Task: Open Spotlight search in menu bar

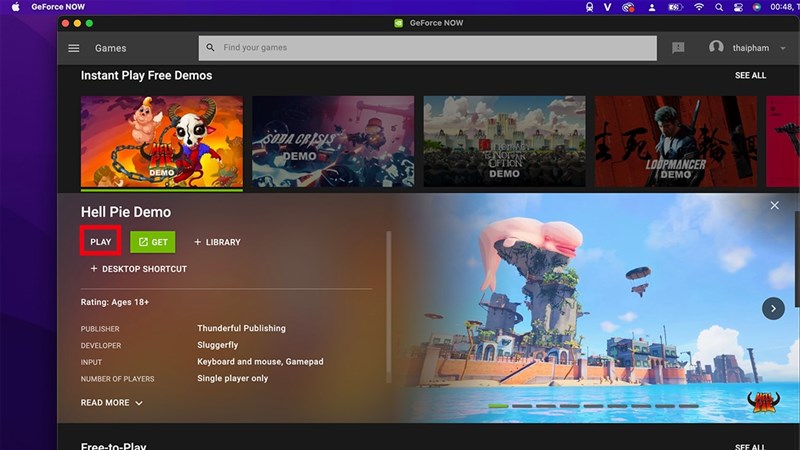Action: 718,7
